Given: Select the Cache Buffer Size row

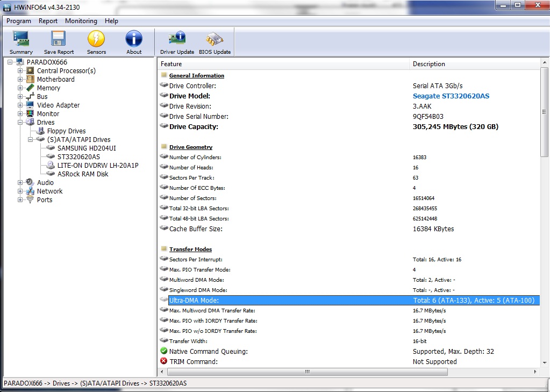Looking at the screenshot, I should tap(349, 229).
